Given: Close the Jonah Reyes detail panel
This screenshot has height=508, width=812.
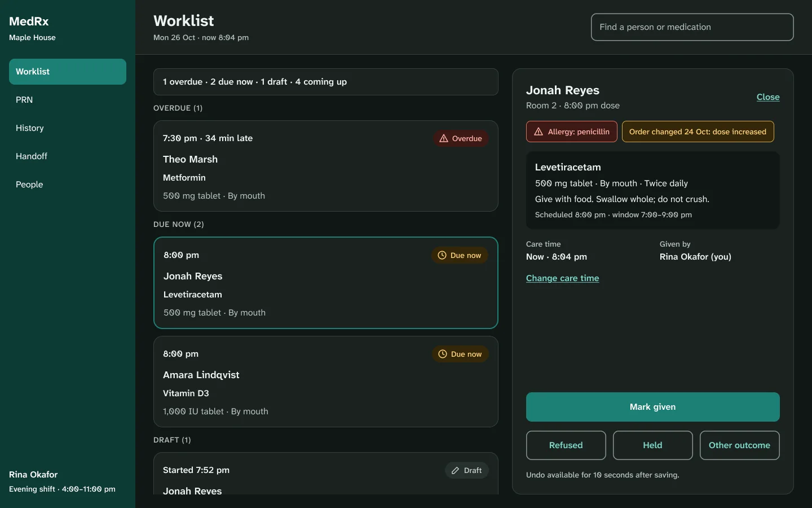Looking at the screenshot, I should tap(768, 97).
